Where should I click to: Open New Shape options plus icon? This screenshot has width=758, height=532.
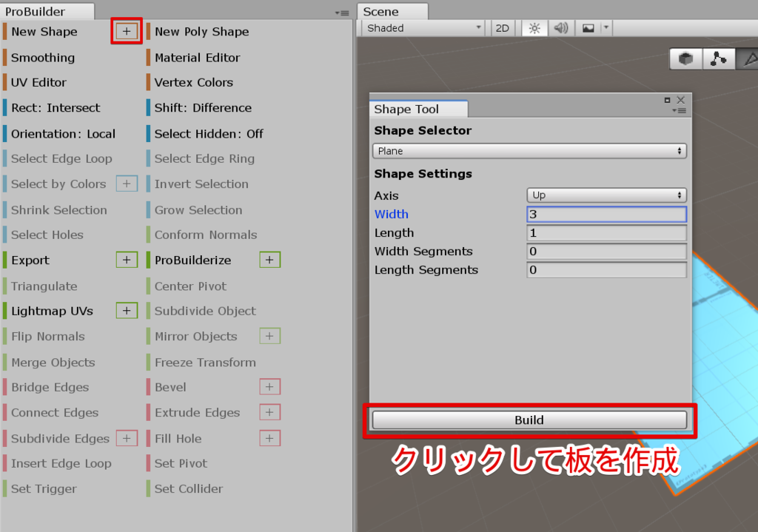click(127, 31)
